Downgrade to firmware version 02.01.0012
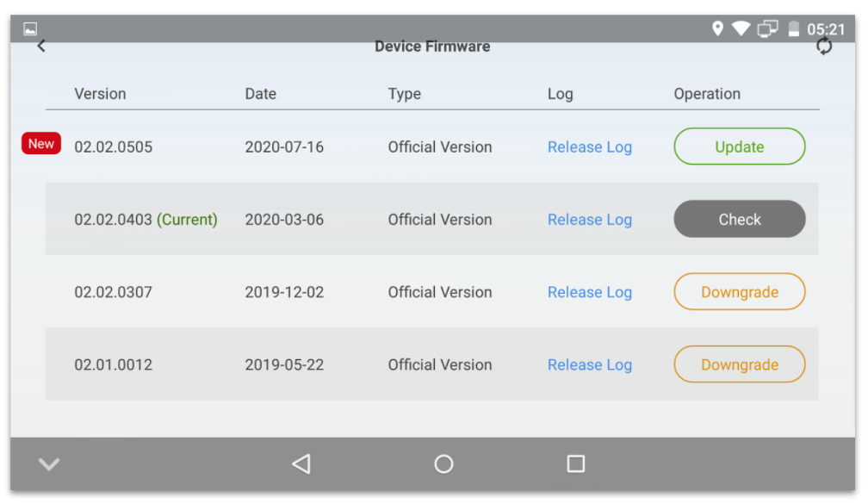Screen dimensions: 868x504 [x=739, y=364]
